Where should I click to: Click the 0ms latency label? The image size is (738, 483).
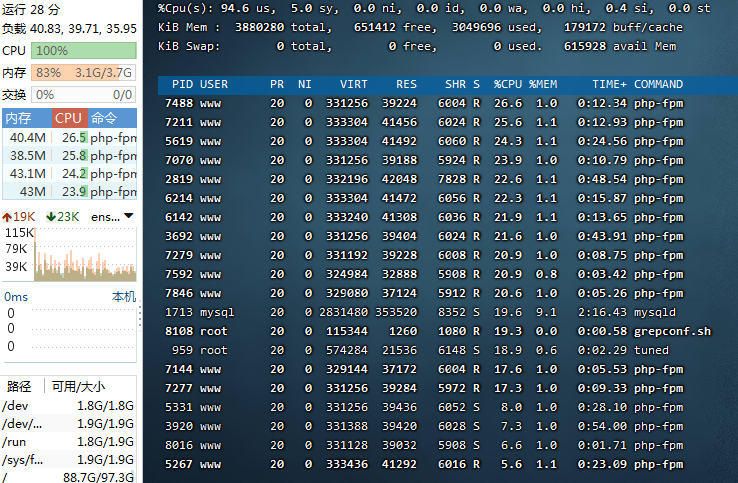click(x=17, y=297)
